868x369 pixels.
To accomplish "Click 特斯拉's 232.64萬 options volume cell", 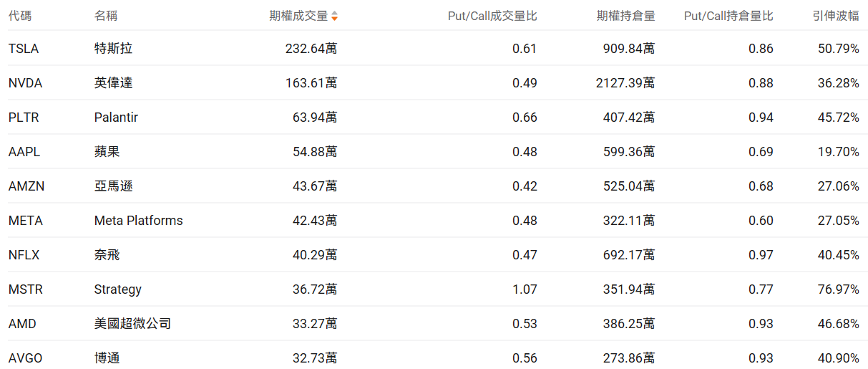I will 311,49.
